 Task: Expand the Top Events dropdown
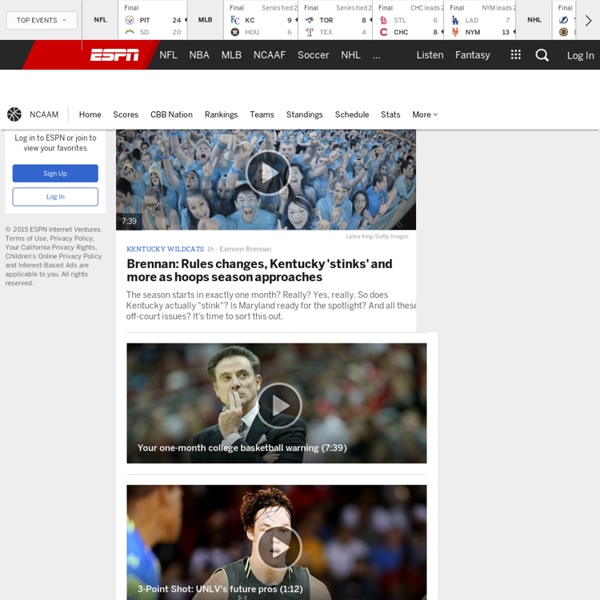41,20
